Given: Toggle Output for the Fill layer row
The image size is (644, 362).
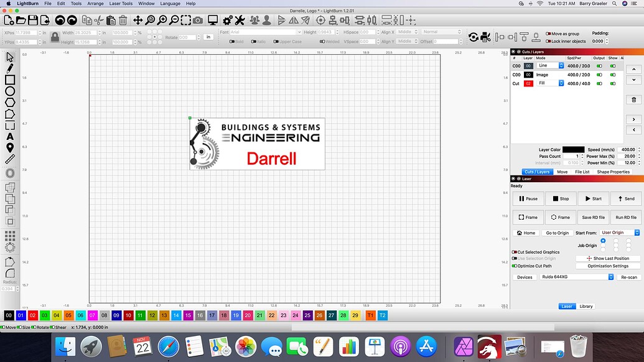Looking at the screenshot, I should point(599,83).
